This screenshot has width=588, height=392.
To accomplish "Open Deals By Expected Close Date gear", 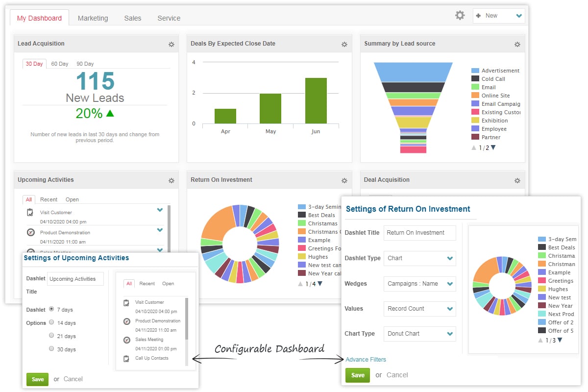I will (344, 44).
